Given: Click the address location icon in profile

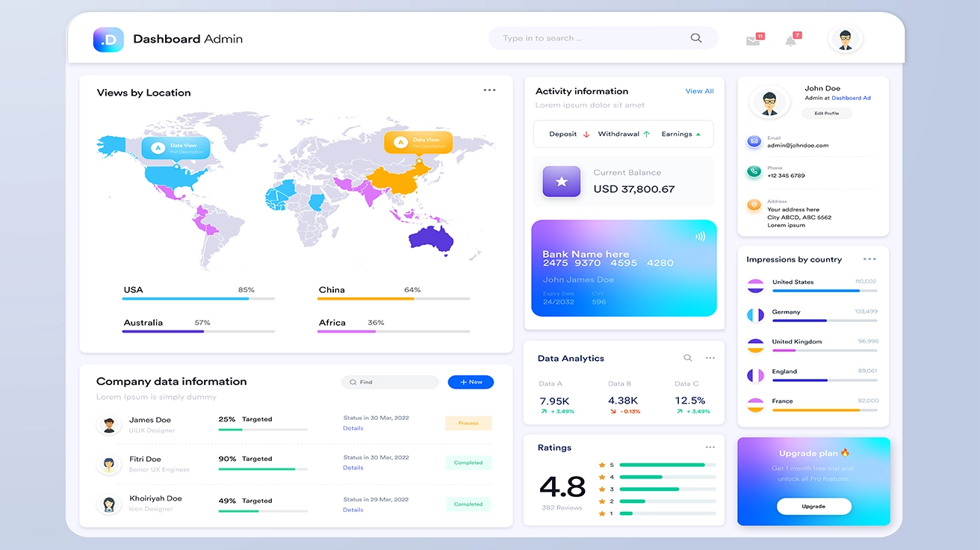Looking at the screenshot, I should 754,205.
